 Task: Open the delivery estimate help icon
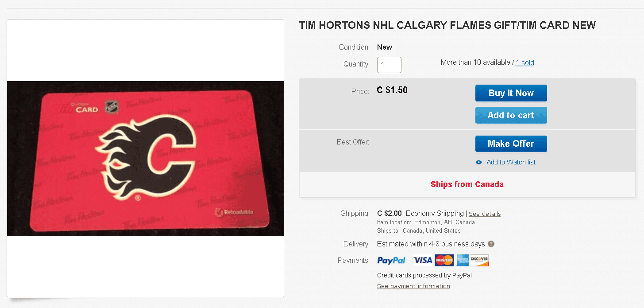(491, 244)
